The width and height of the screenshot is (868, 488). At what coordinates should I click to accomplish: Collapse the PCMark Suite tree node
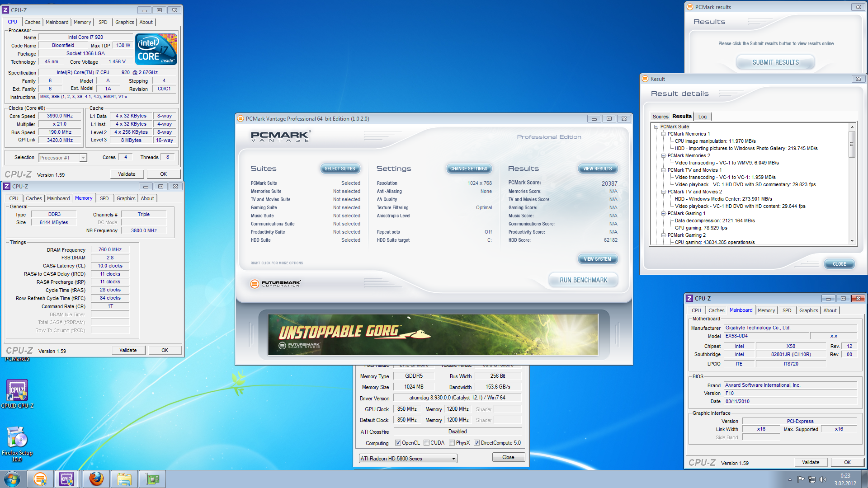[656, 127]
